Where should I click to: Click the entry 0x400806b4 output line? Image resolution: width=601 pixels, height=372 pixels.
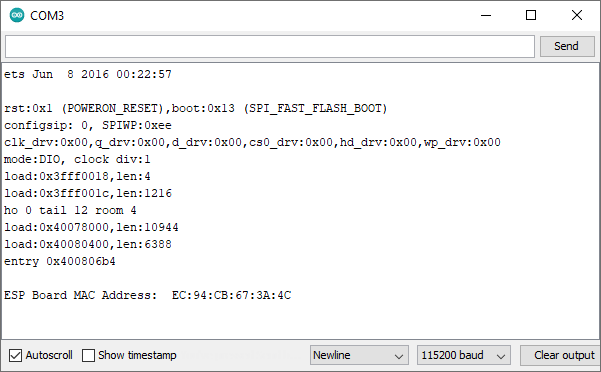pos(59,261)
